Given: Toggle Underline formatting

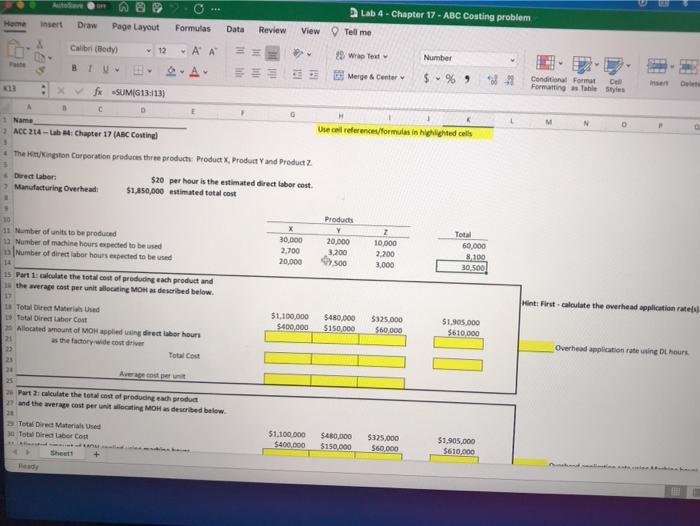Looking at the screenshot, I should click(106, 69).
